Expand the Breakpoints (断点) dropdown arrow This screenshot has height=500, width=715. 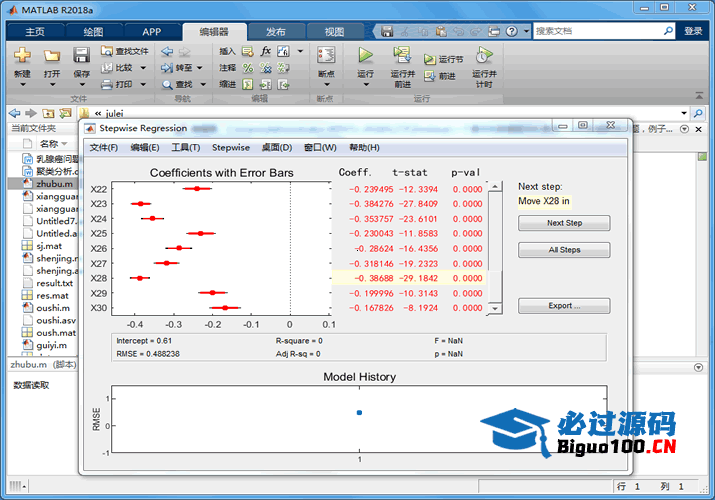click(326, 85)
